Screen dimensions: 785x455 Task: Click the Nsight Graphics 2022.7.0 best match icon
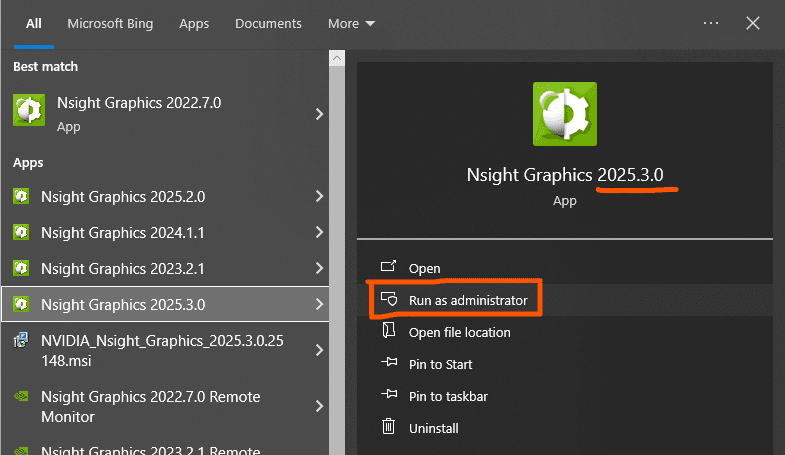(29, 110)
